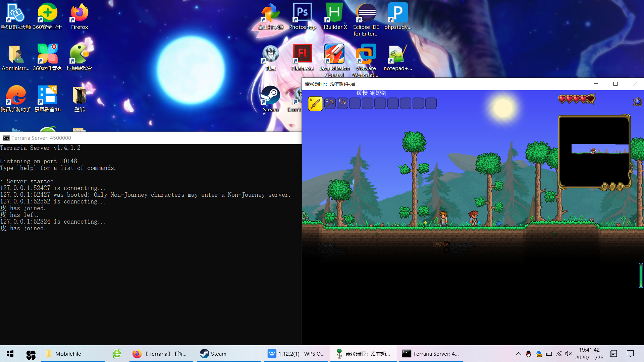Open the HBuilder X desktop shortcut
Viewport: 644px width, 362px height.
click(x=334, y=16)
